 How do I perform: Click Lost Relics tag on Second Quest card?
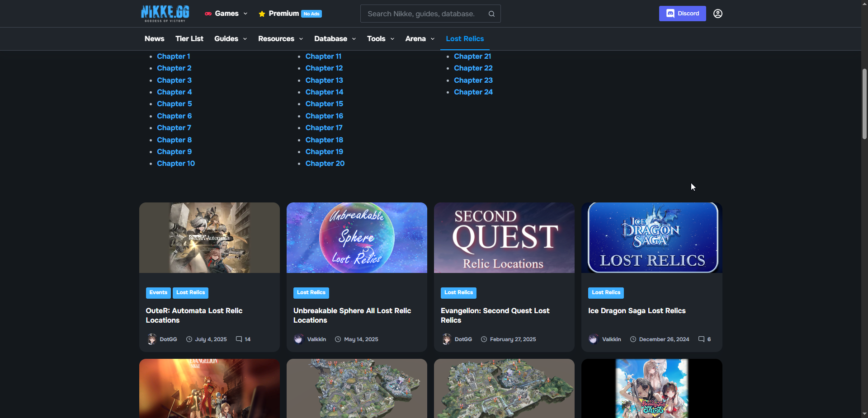point(459,293)
